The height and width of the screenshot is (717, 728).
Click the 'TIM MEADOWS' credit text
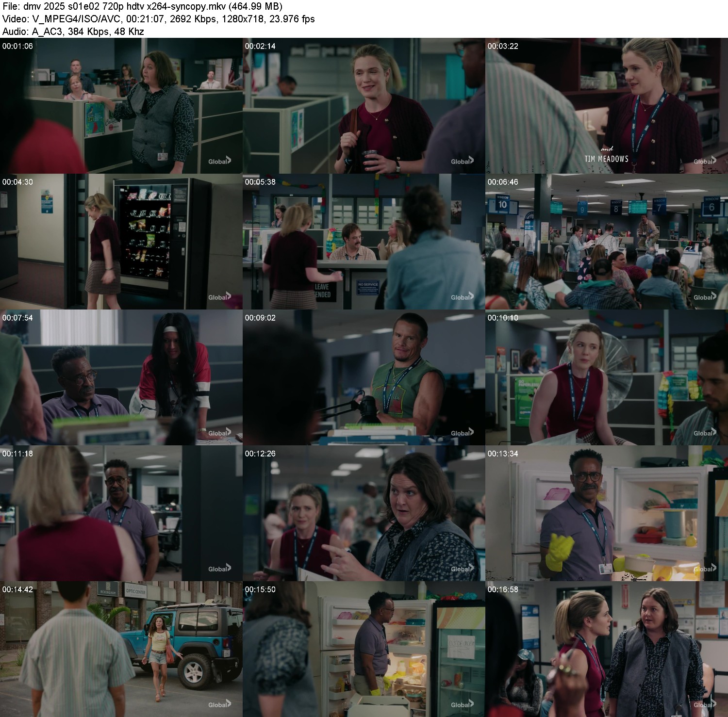(x=606, y=159)
